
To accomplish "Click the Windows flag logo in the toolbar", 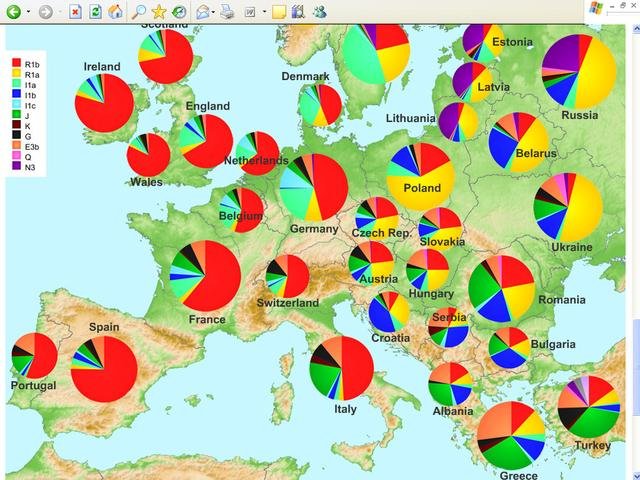I will click(596, 8).
